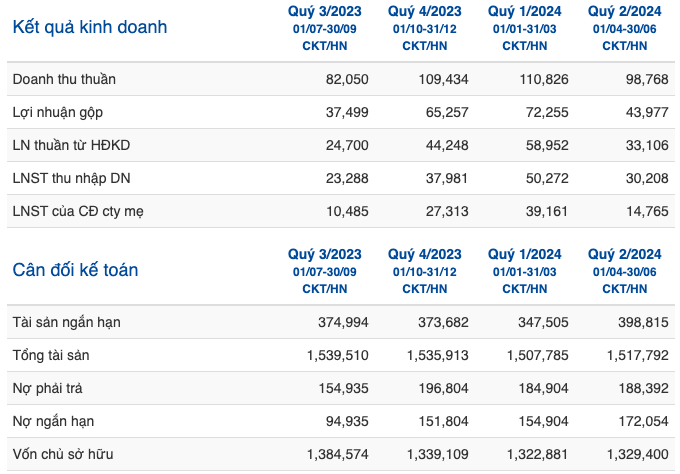Click the LNST của CĐ cty mẹ row

click(341, 211)
